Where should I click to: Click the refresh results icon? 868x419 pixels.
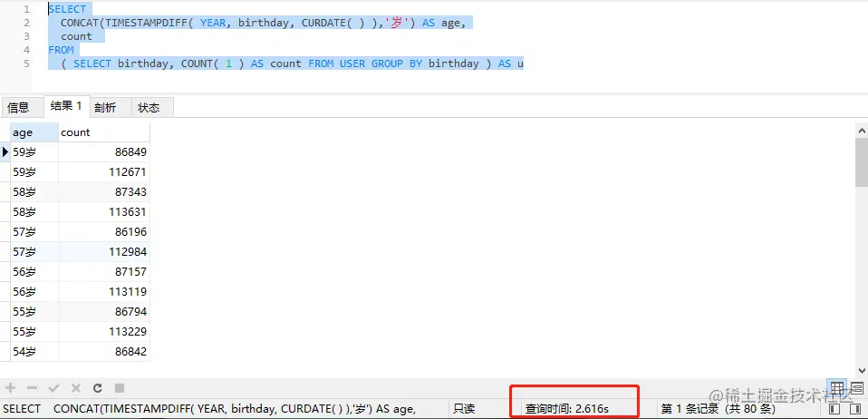(x=98, y=388)
